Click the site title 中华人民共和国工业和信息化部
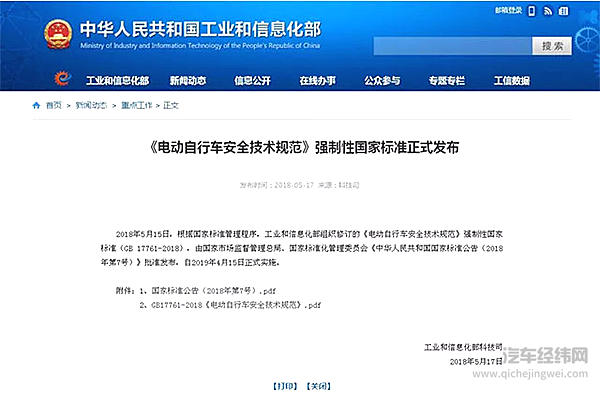The height and width of the screenshot is (402, 600). [x=201, y=29]
